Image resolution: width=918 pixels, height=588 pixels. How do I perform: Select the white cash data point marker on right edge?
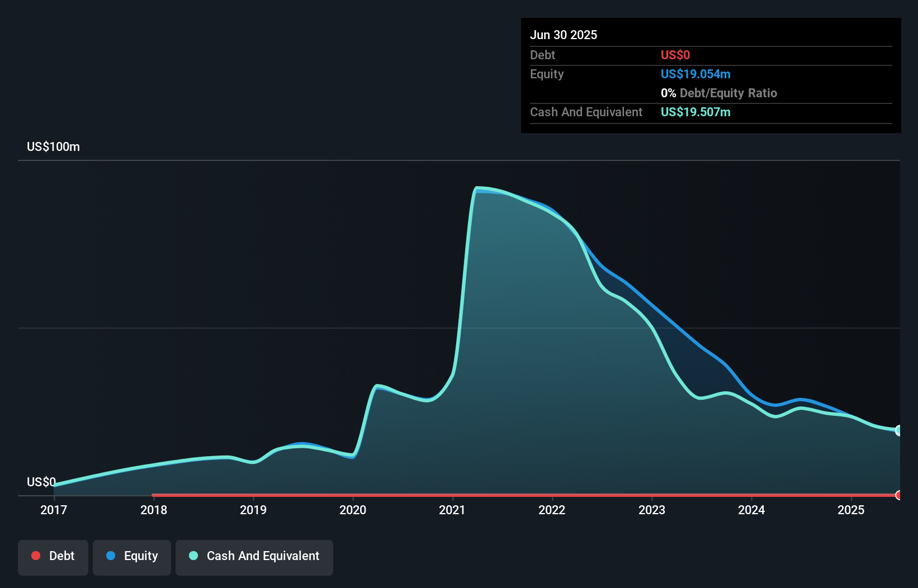pyautogui.click(x=898, y=431)
